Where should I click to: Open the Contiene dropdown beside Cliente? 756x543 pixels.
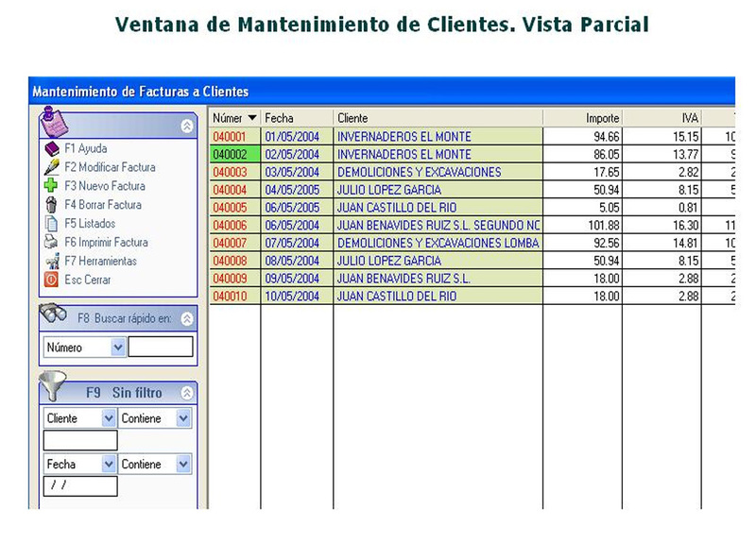pos(183,418)
